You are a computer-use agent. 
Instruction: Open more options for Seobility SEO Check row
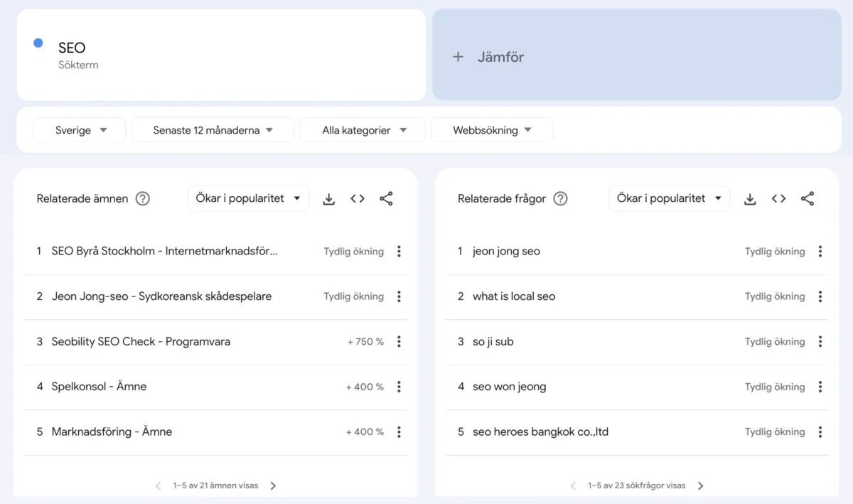pos(399,342)
